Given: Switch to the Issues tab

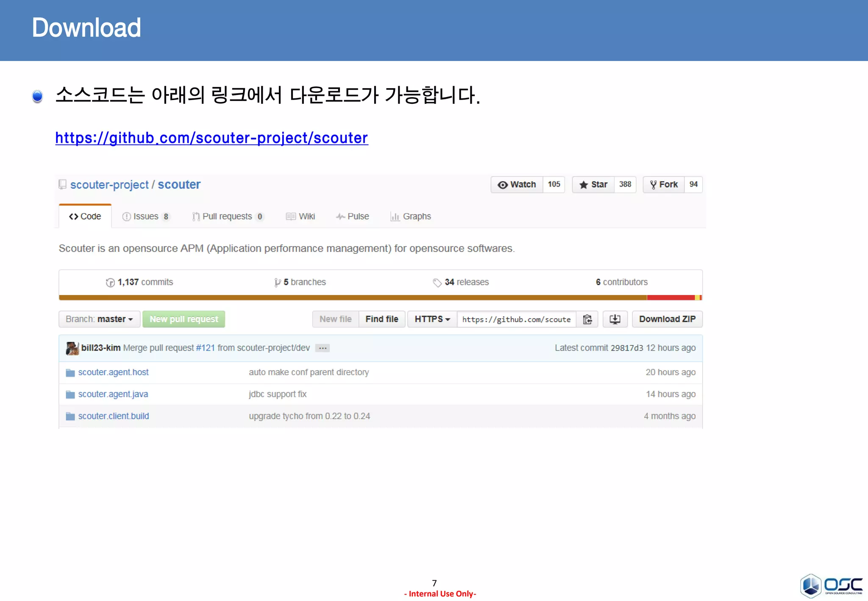Looking at the screenshot, I should click(x=145, y=217).
